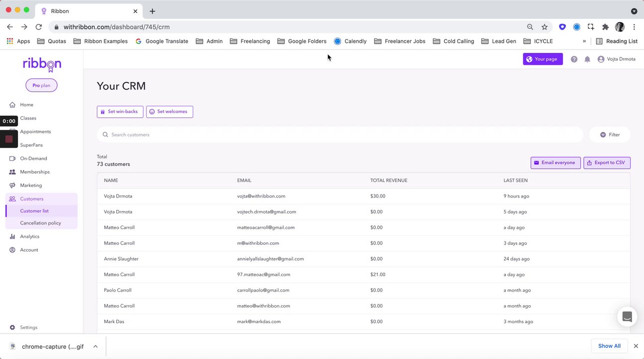Click the Set welcomes button
Screen dimensions: 644x359
point(169,112)
